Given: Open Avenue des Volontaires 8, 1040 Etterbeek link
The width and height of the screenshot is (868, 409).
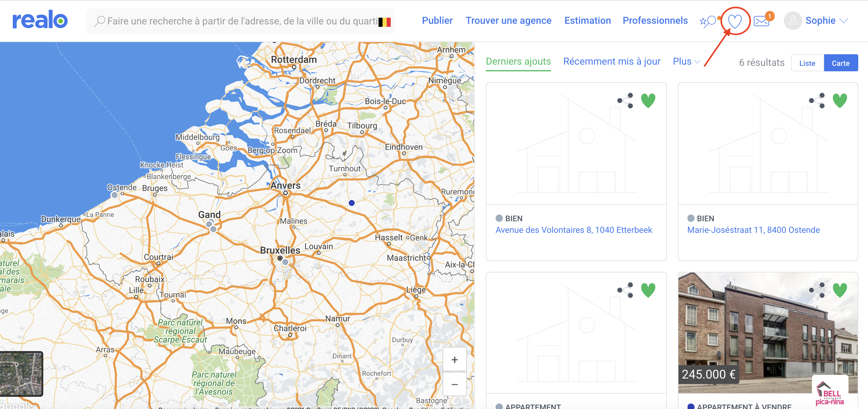Looking at the screenshot, I should [x=574, y=230].
